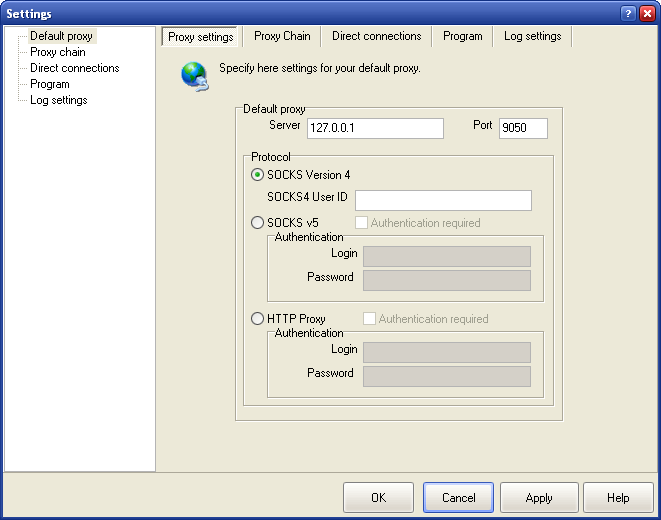661x520 pixels.
Task: Select the SOCKS Version 4 radio button
Action: pyautogui.click(x=258, y=175)
